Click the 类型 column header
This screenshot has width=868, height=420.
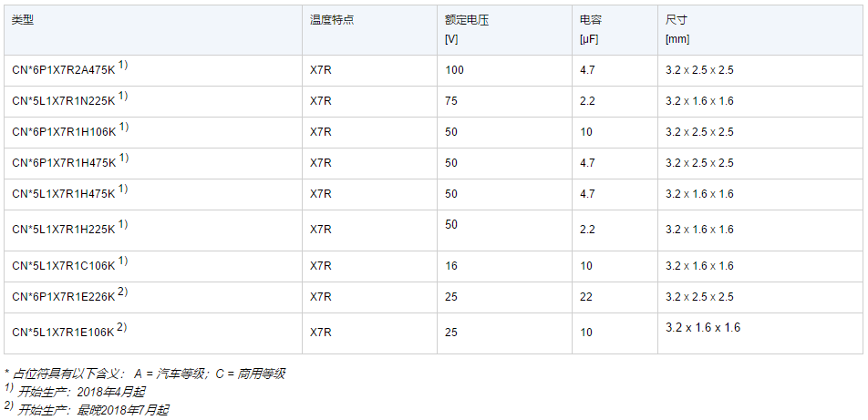[23, 20]
